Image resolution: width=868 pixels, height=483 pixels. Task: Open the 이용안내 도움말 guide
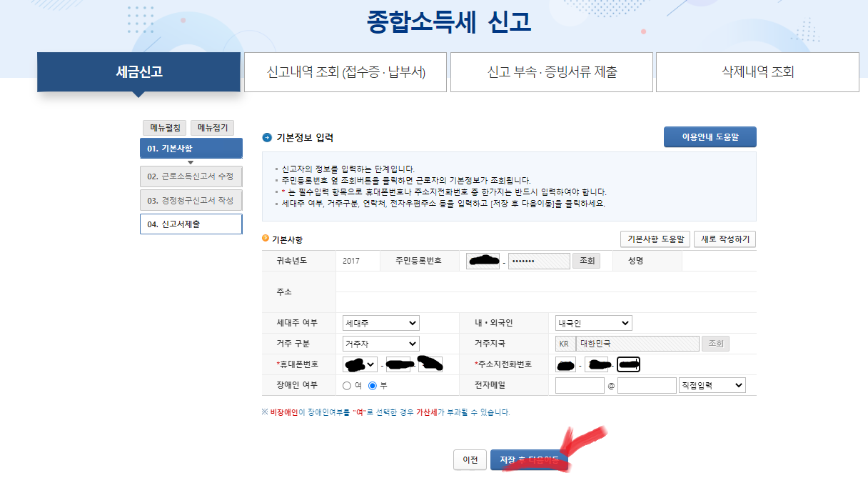click(710, 136)
